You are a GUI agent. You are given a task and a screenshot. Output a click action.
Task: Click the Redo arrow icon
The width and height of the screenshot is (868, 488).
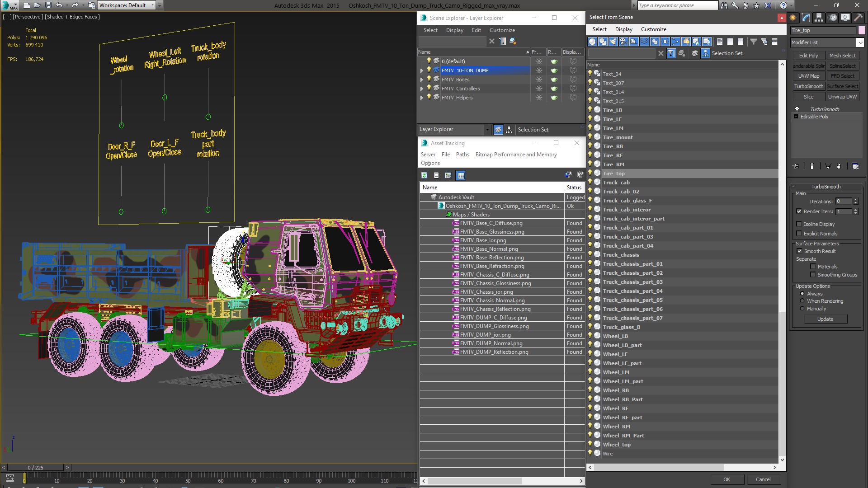click(75, 5)
